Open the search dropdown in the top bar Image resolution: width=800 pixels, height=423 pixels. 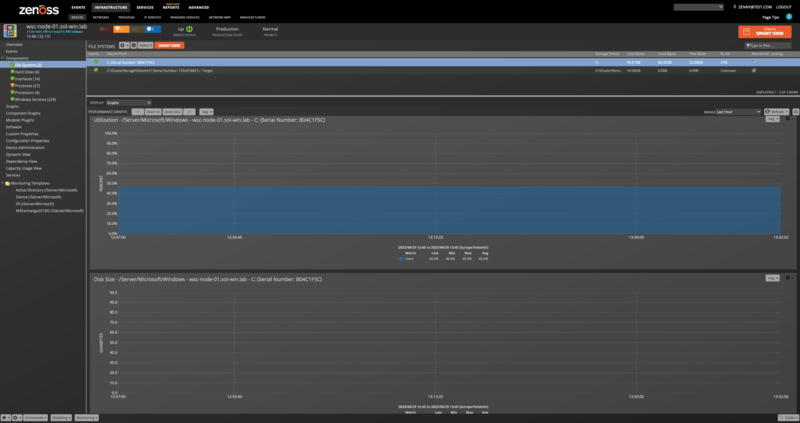coord(698,7)
